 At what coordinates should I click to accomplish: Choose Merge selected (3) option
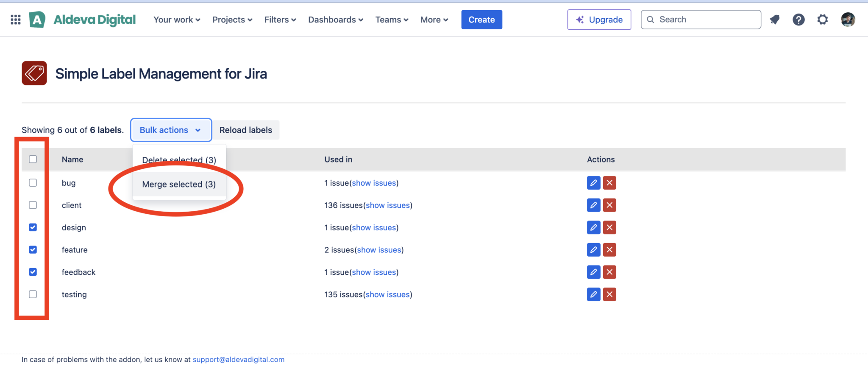click(179, 184)
